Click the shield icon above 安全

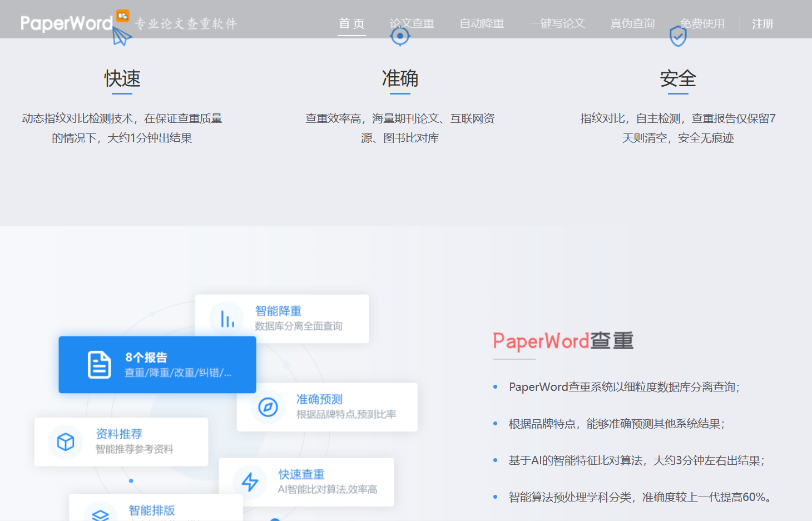678,35
